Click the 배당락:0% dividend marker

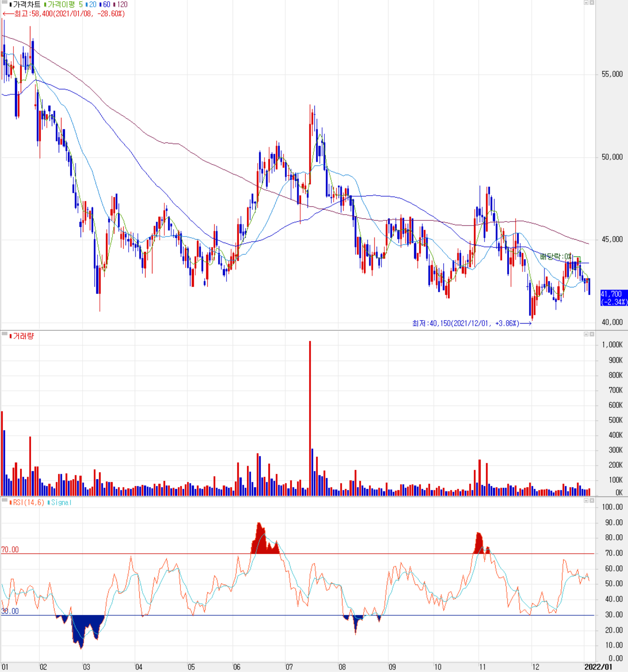coord(557,256)
